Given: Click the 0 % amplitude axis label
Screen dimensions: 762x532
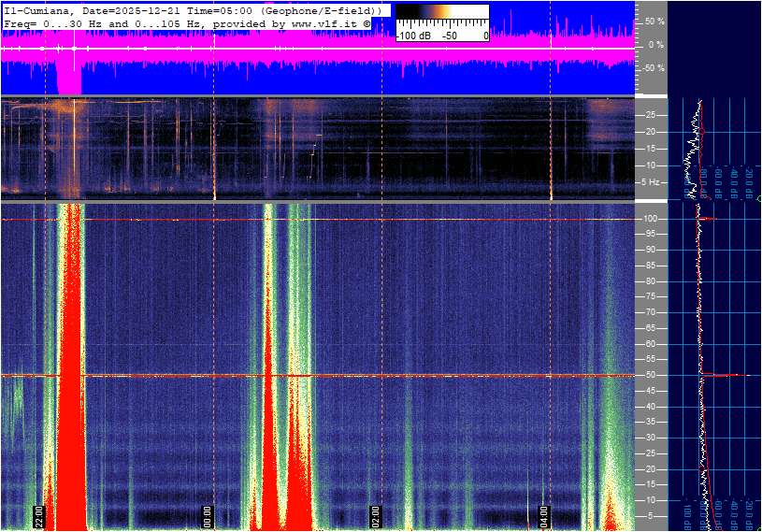Looking at the screenshot, I should (655, 44).
